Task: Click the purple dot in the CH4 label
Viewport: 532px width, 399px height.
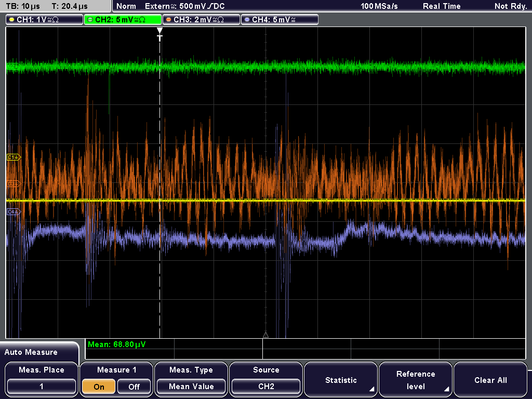Action: (x=247, y=20)
